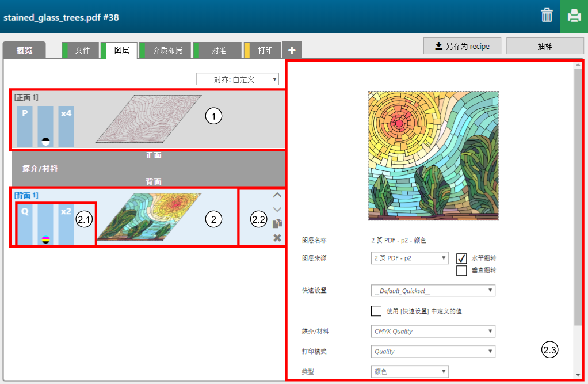Go to the 介质布局 tab

165,50
